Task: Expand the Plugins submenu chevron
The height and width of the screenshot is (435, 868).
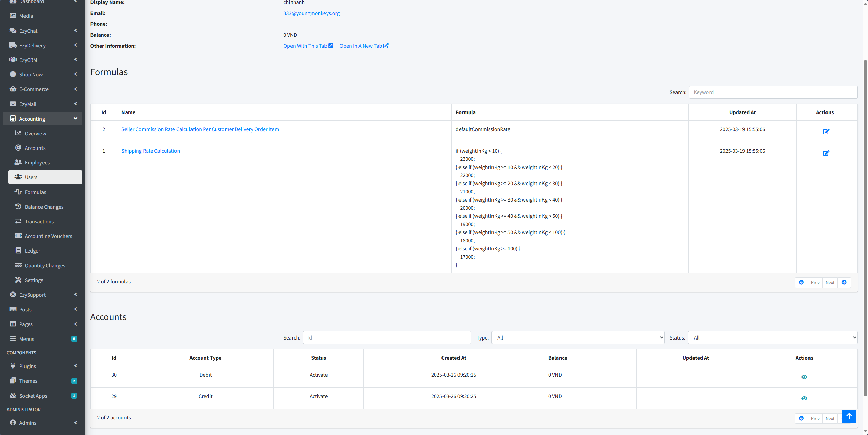Action: coord(76,366)
